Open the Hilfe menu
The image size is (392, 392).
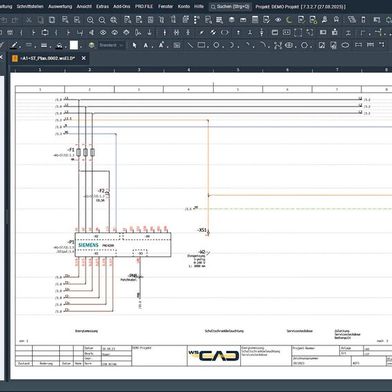coord(199,6)
